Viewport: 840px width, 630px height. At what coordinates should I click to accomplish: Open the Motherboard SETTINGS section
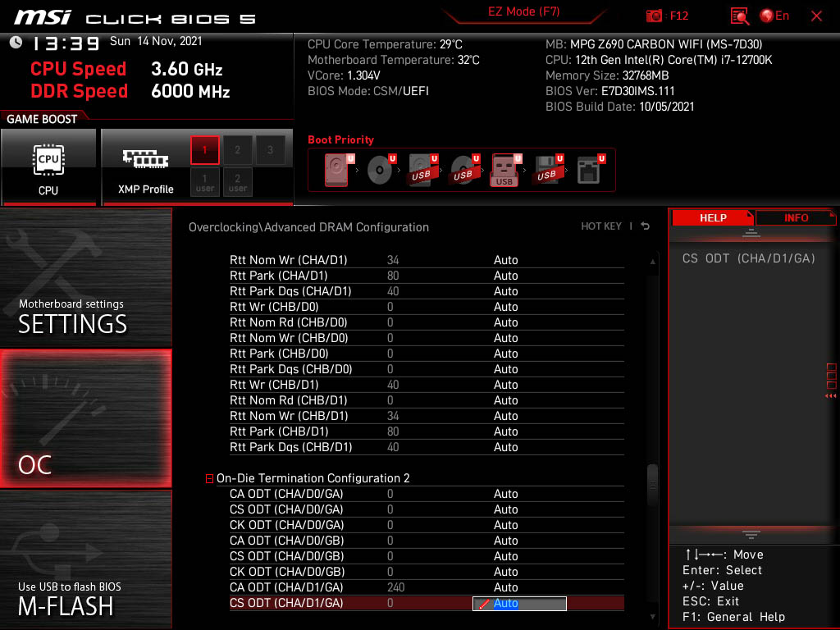point(85,279)
